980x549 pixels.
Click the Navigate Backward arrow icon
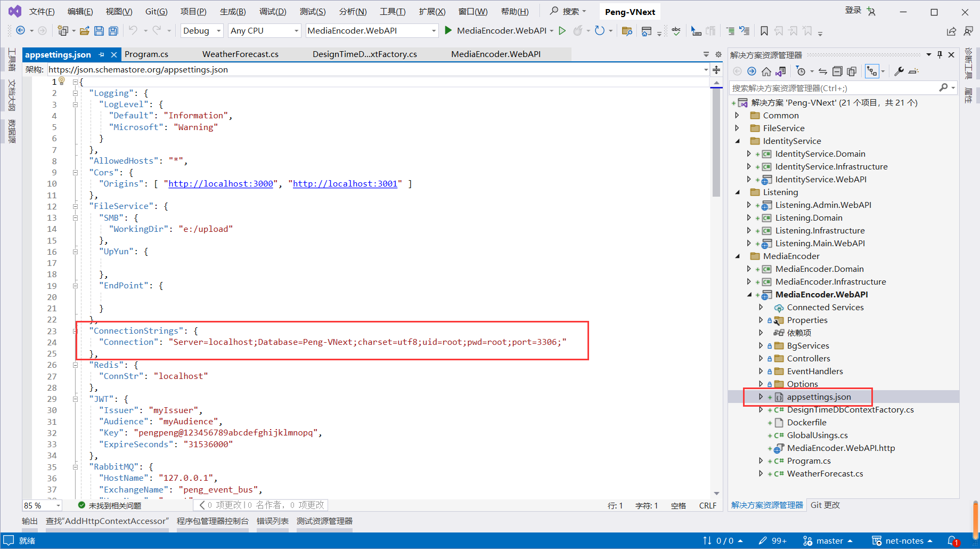[20, 30]
